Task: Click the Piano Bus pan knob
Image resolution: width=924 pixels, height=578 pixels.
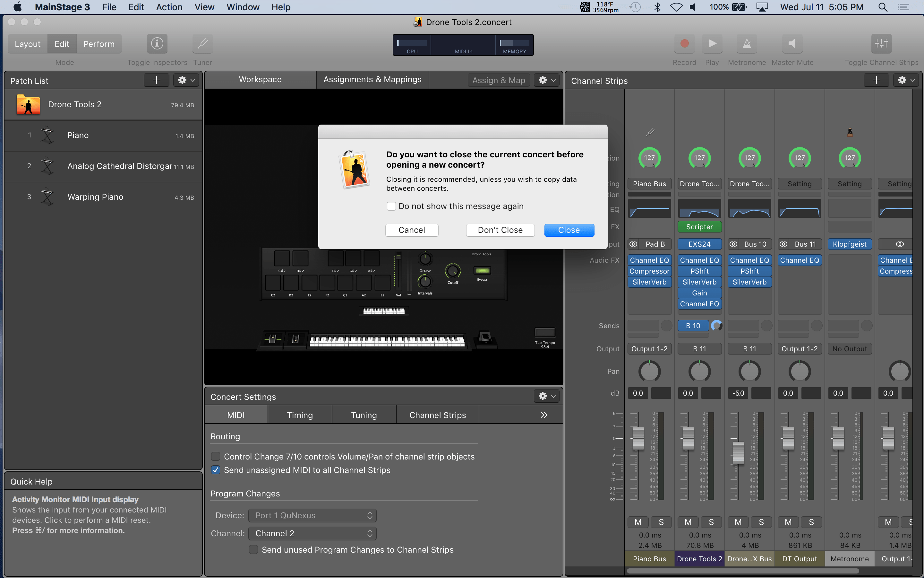Action: [649, 371]
